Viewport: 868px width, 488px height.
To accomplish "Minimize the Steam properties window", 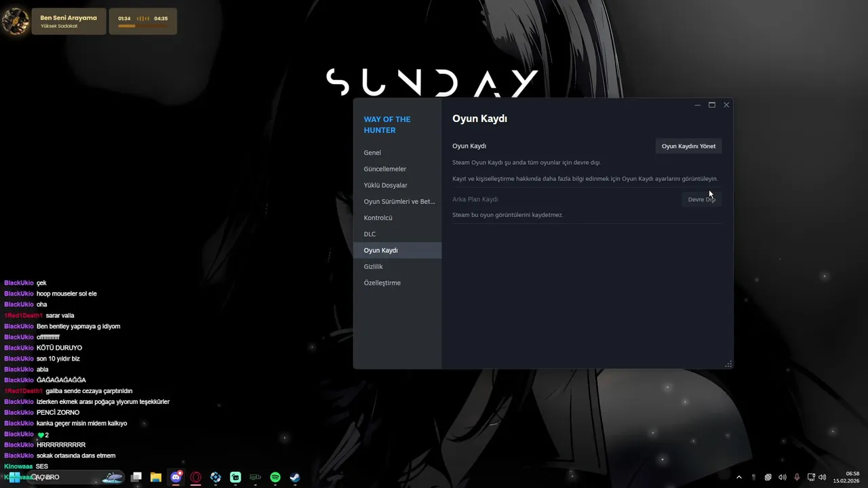I will [698, 105].
